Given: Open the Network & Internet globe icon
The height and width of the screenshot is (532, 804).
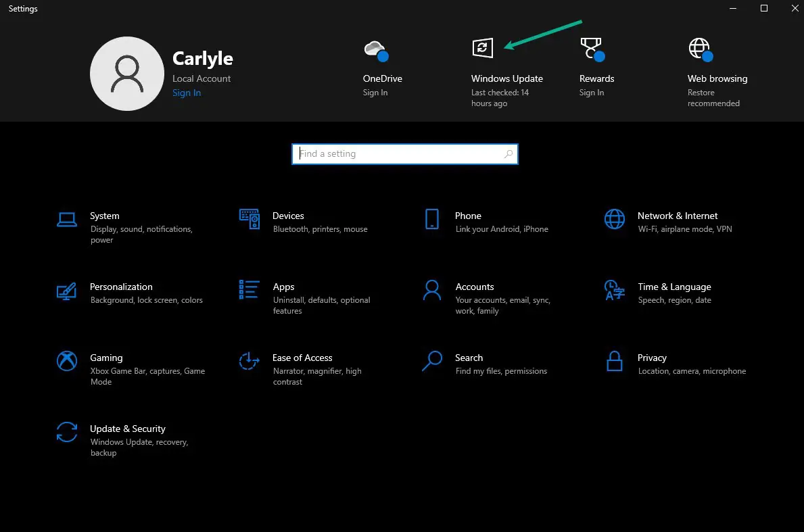Looking at the screenshot, I should pyautogui.click(x=614, y=220).
